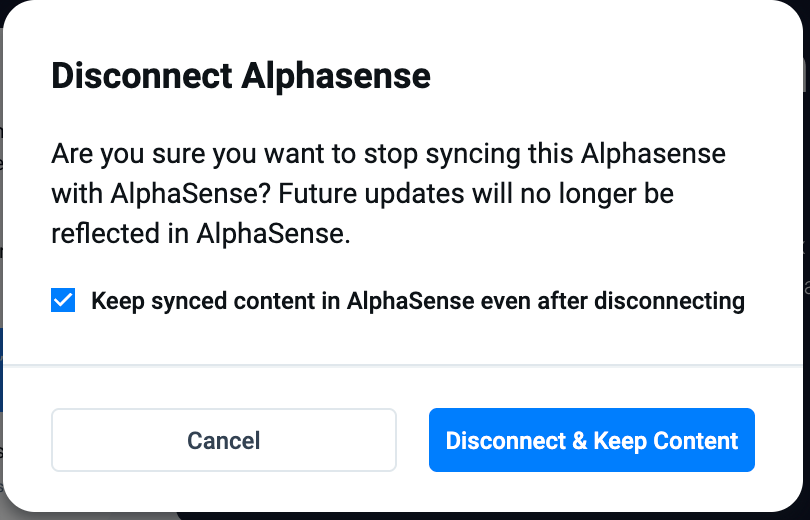Click the 'reflected in AlphaSense' text line
This screenshot has width=810, height=520.
click(201, 233)
